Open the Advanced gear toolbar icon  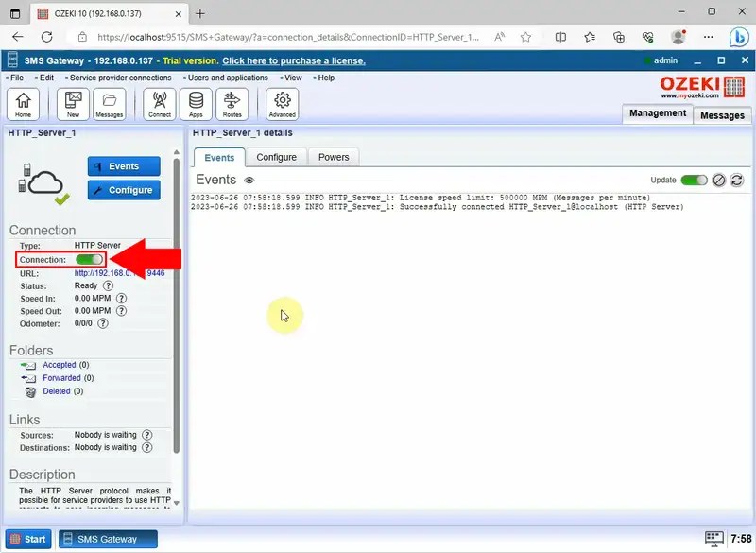(x=282, y=104)
